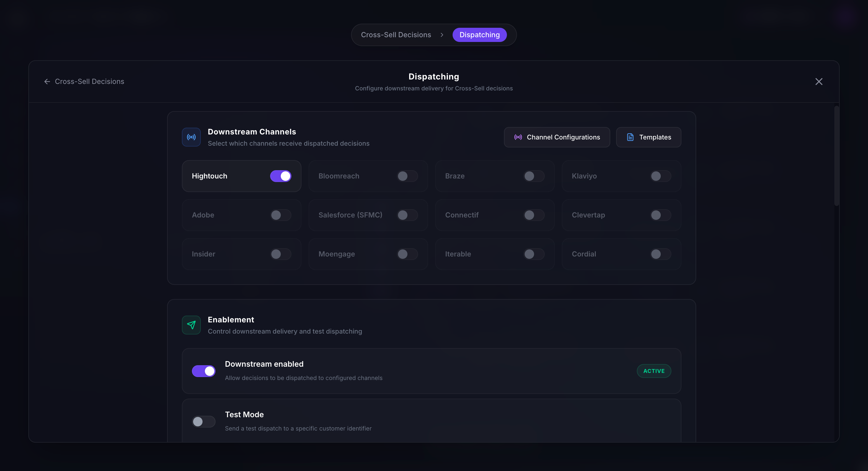868x471 pixels.
Task: Turn on the Test Mode switch
Action: pos(203,421)
